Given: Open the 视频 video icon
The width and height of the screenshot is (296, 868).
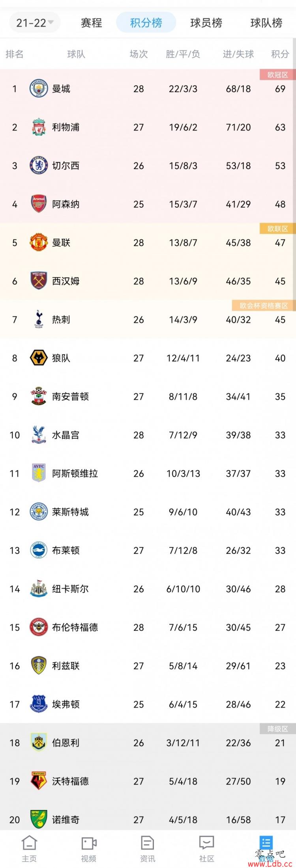Looking at the screenshot, I should (x=88, y=848).
